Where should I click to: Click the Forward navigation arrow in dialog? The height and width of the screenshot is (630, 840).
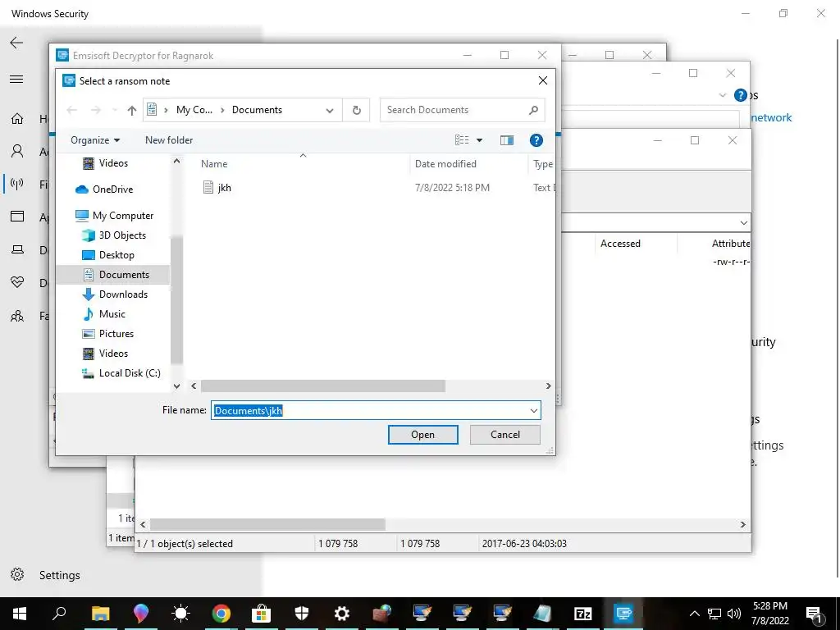[x=95, y=111]
